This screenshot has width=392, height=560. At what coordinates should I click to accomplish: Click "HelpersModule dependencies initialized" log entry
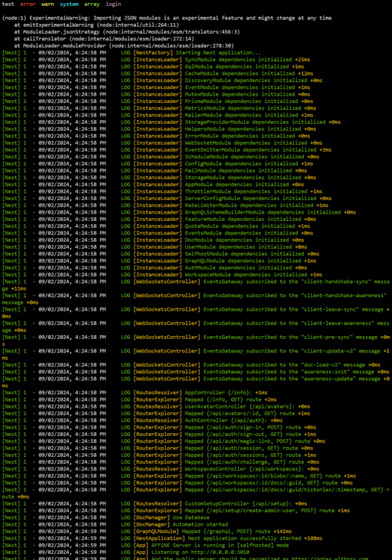coord(250,129)
